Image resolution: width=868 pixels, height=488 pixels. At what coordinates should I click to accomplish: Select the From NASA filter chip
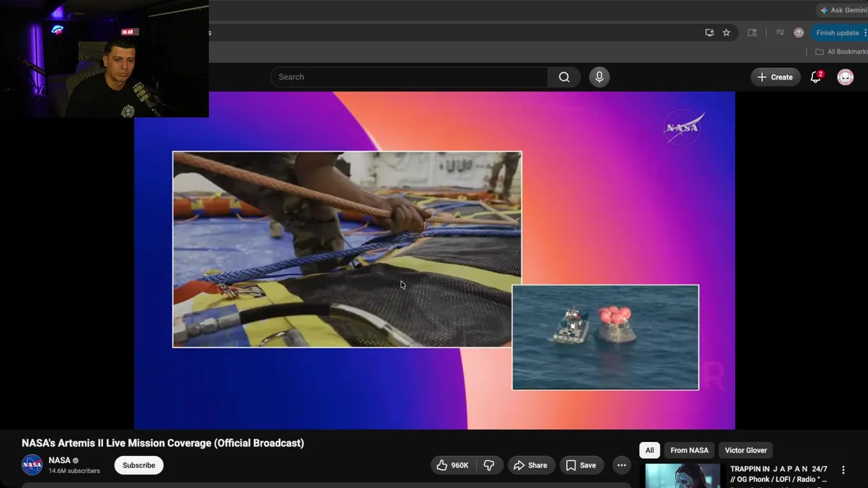689,450
